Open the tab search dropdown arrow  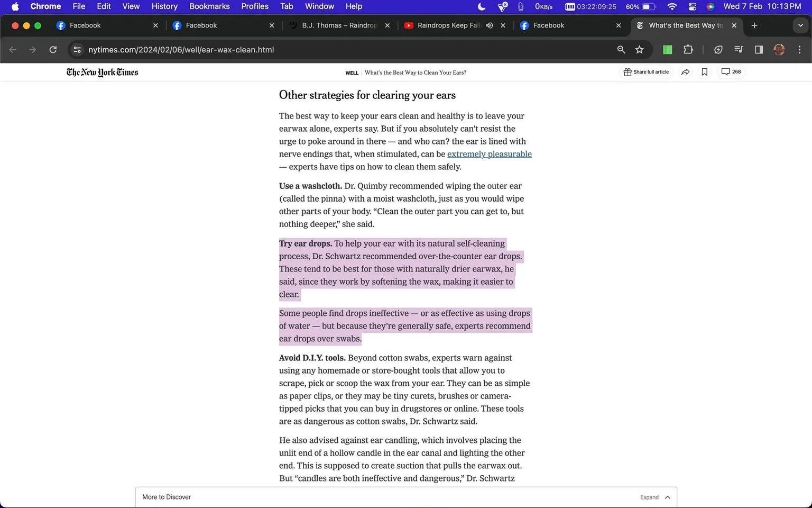(x=800, y=25)
